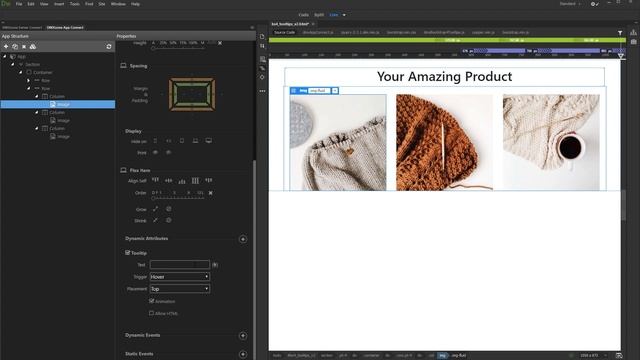Click the Order slider track
640x360 pixels.
pyautogui.click(x=178, y=198)
